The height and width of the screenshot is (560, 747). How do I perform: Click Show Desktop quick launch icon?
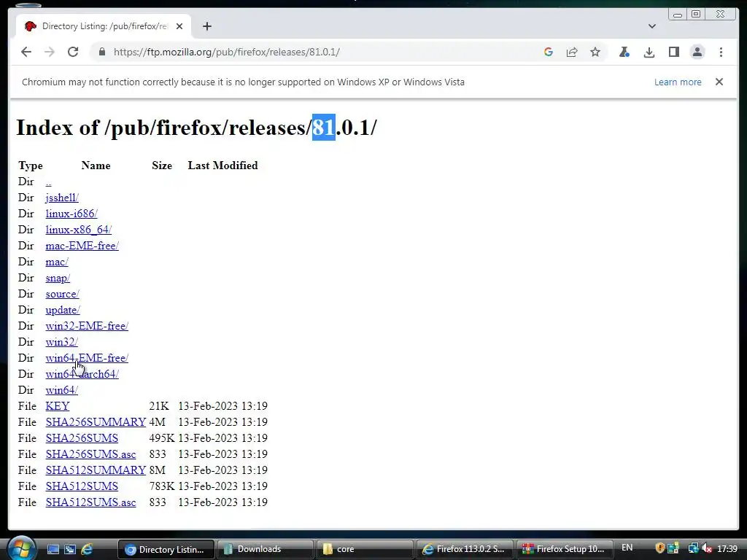click(x=53, y=550)
